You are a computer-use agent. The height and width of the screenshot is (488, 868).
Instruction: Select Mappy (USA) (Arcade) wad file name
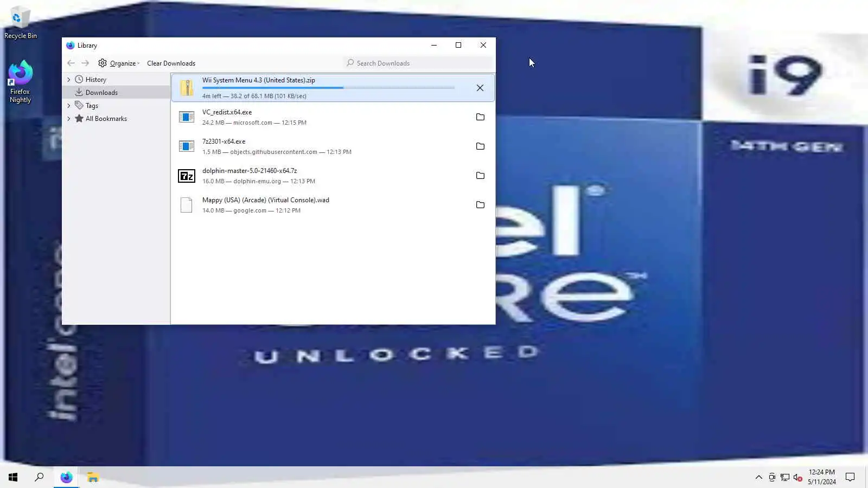pos(266,200)
